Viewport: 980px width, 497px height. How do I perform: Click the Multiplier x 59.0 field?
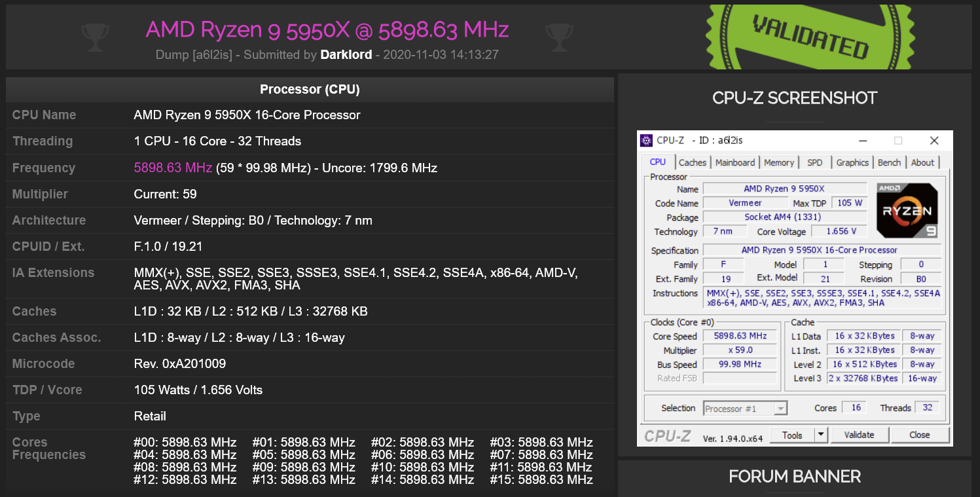740,350
